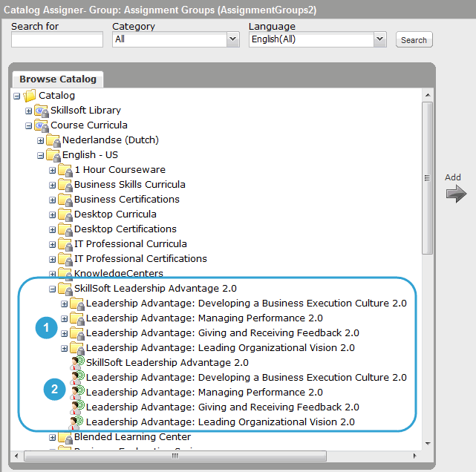Click the Search for text field
This screenshot has height=472, width=476.
tap(57, 40)
